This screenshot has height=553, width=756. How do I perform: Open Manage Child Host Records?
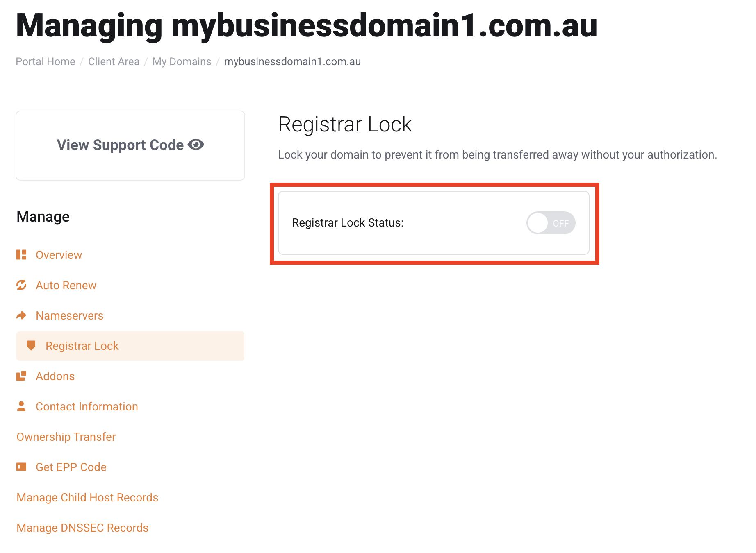click(x=87, y=497)
